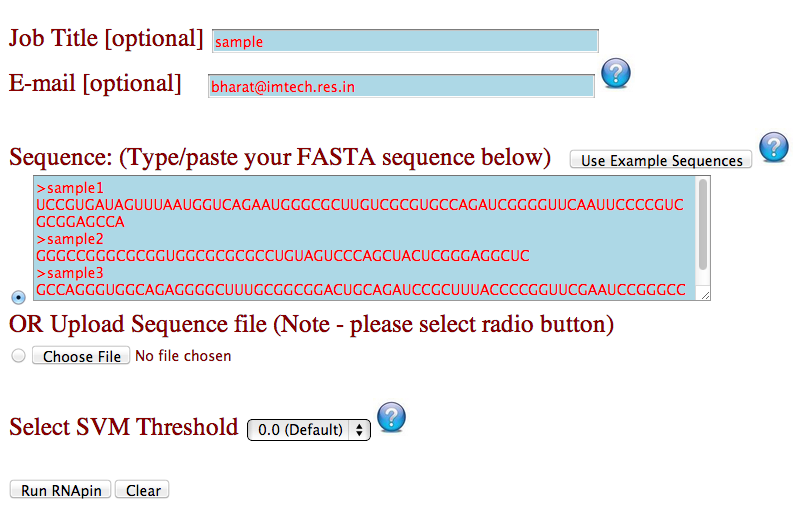Click the 'OR Upload Sequence file' note text
Viewport: 798px width, 510px height.
[x=311, y=325]
